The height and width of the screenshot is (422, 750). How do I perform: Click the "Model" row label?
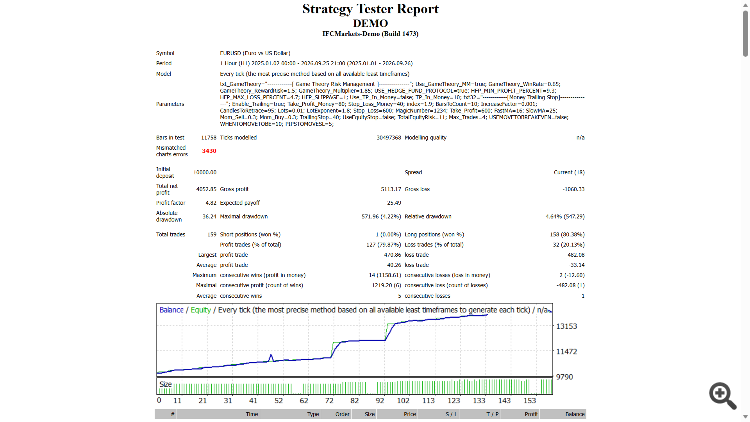pos(164,74)
